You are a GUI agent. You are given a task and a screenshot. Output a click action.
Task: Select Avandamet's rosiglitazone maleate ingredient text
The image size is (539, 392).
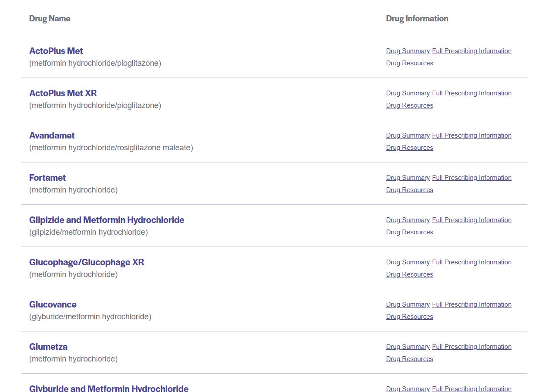(x=111, y=148)
